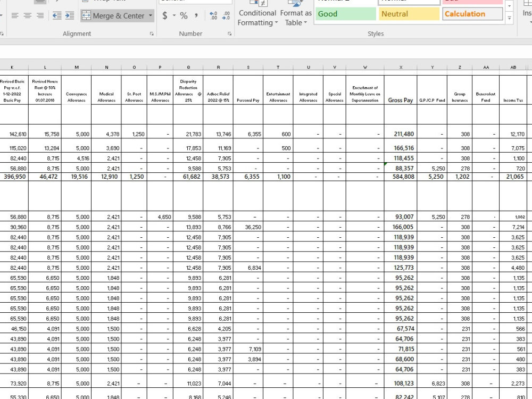Apply the Calculation cell style
Image resolution: width=532 pixels, height=399 pixels.
tap(472, 14)
